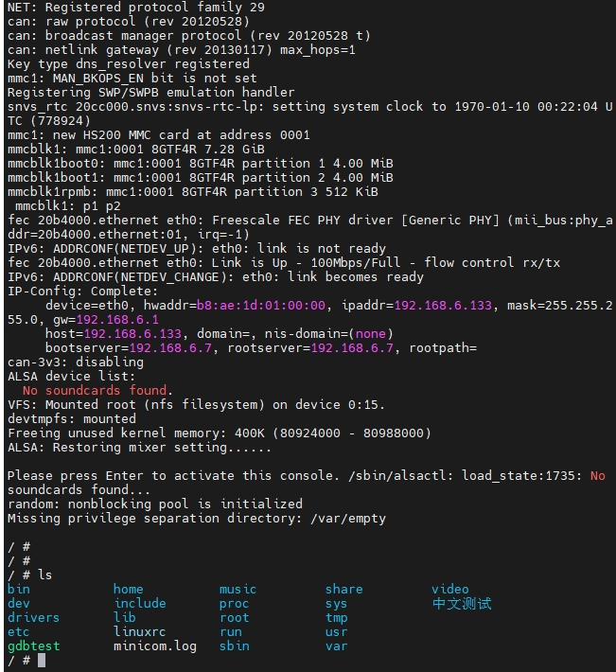The image size is (616, 672).
Task: Click the MAC address b8:ae:1d:01:00:00
Action: tap(261, 306)
